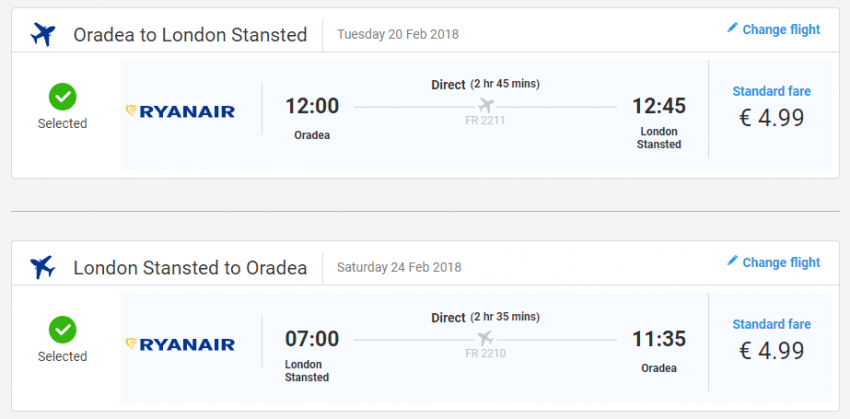850x419 pixels.
Task: Click the Oradea to London Stansted heading
Action: coord(190,35)
